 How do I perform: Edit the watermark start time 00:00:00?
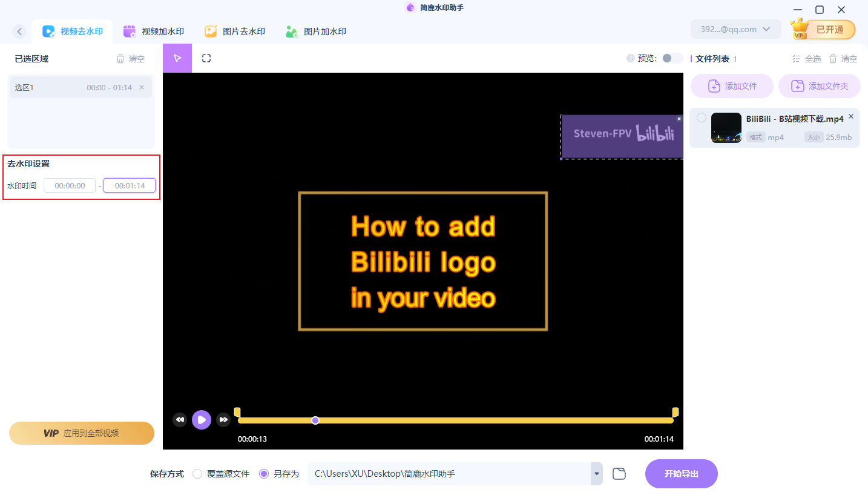pos(70,185)
